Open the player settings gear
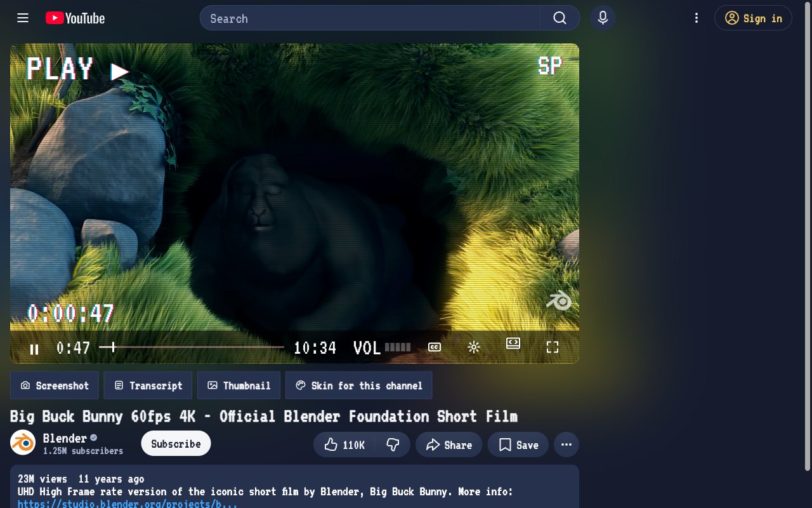Image resolution: width=812 pixels, height=508 pixels. click(473, 347)
